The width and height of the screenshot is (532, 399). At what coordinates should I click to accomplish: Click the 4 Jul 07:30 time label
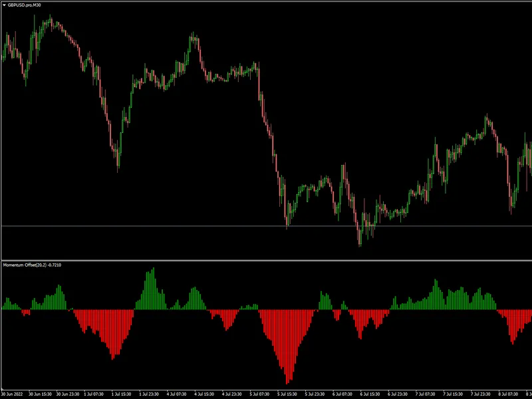[176, 394]
